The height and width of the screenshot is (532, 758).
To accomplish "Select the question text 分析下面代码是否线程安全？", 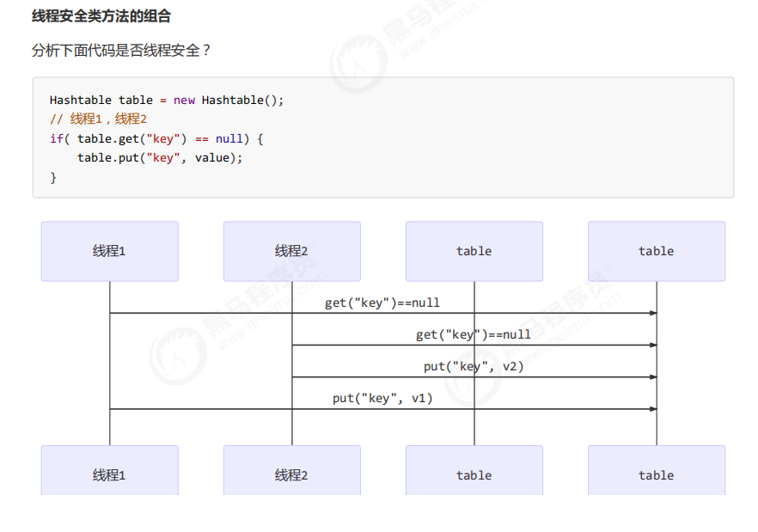I will tap(121, 51).
